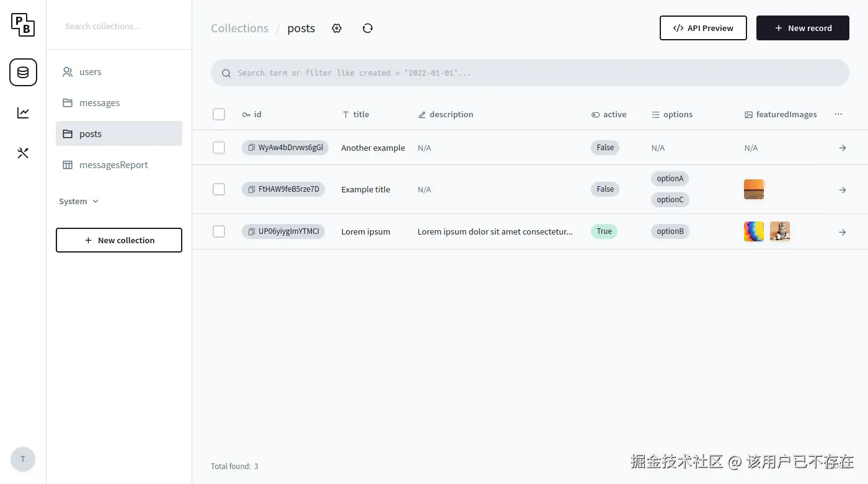
Task: Open the Collections database icon in sidebar
Action: tap(23, 73)
